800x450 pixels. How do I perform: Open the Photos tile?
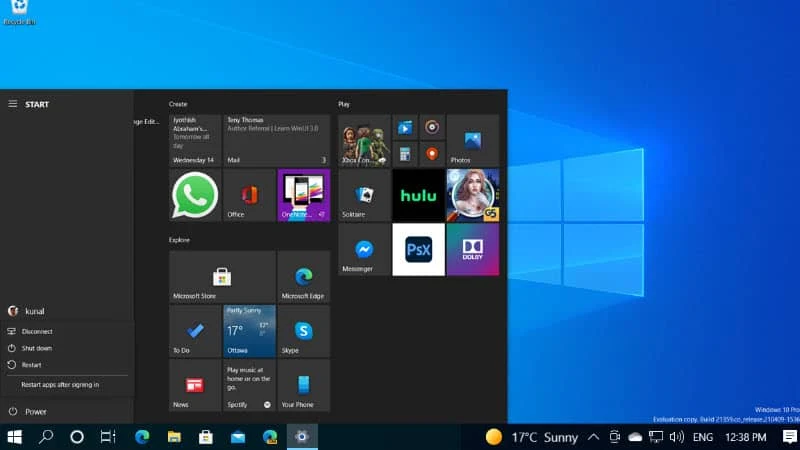pyautogui.click(x=473, y=140)
